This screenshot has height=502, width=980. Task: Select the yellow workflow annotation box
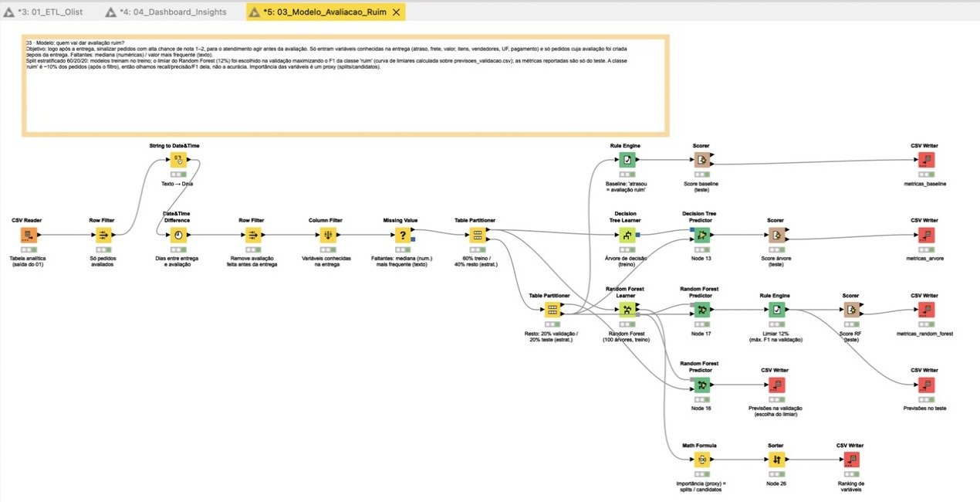pos(346,85)
